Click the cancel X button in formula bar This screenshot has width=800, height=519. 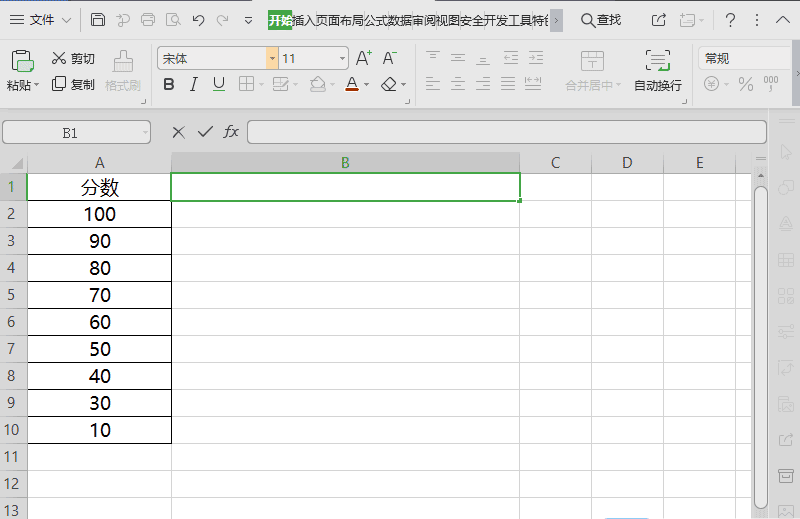pyautogui.click(x=179, y=133)
